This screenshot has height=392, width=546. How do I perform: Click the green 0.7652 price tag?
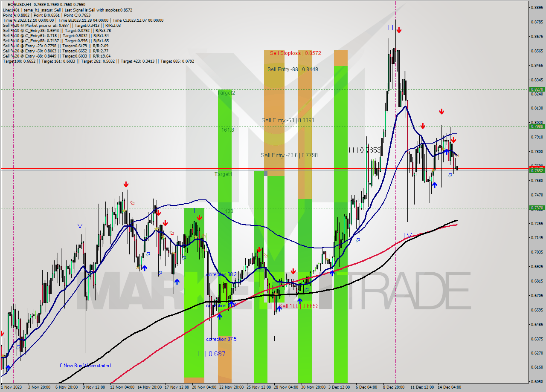537,171
